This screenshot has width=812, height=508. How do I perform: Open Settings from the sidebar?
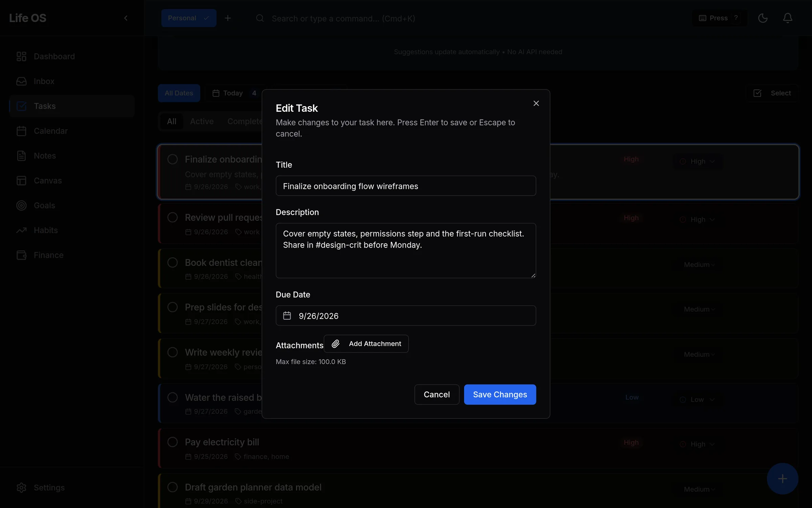click(x=72, y=487)
